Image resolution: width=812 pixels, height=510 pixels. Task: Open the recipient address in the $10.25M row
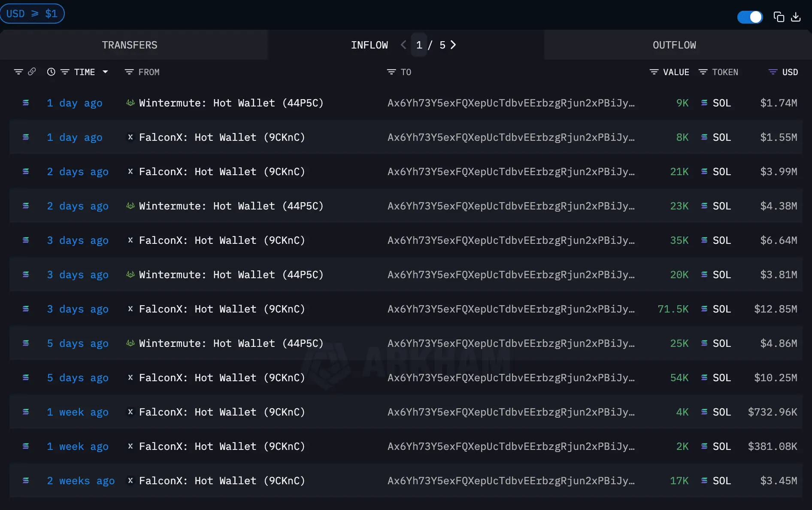coord(511,378)
